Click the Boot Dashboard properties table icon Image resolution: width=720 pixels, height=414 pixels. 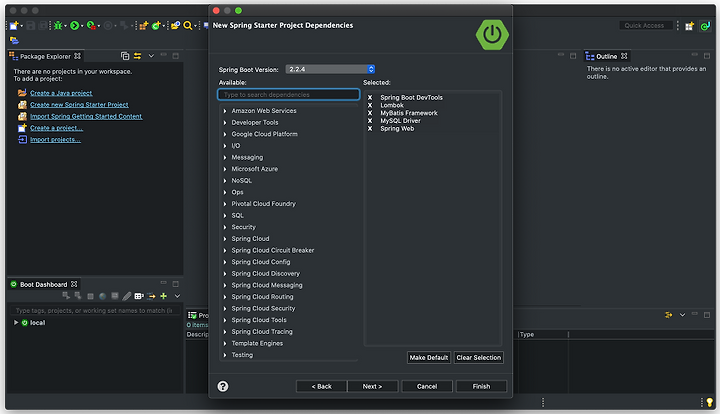139,297
